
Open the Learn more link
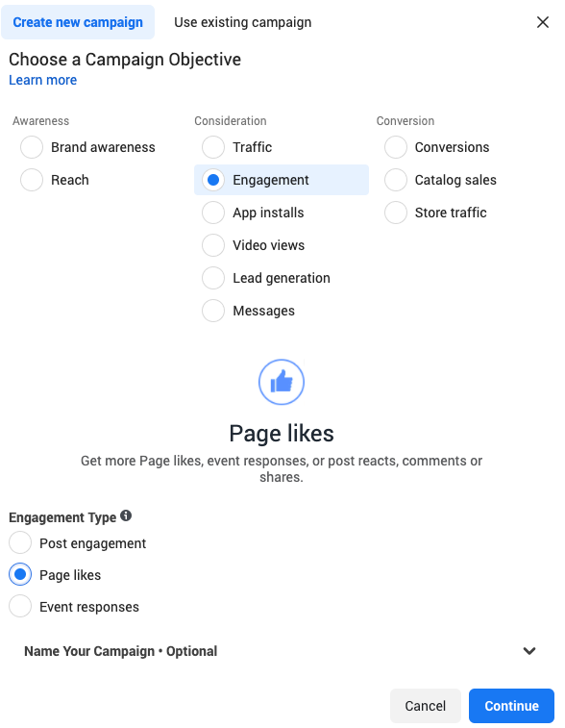(x=42, y=80)
